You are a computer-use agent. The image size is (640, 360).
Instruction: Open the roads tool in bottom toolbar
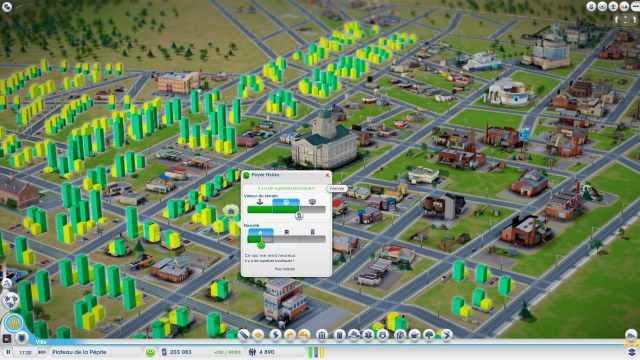(243, 335)
